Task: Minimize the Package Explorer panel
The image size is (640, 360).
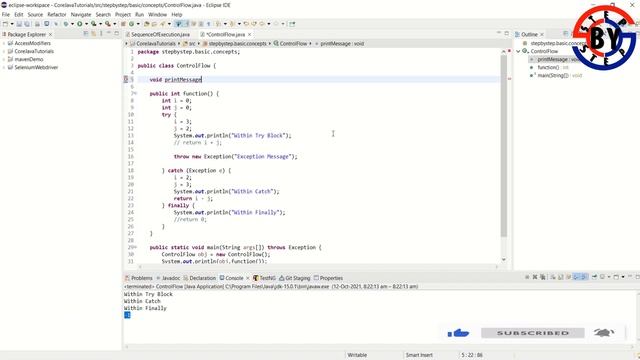Action: (x=109, y=33)
